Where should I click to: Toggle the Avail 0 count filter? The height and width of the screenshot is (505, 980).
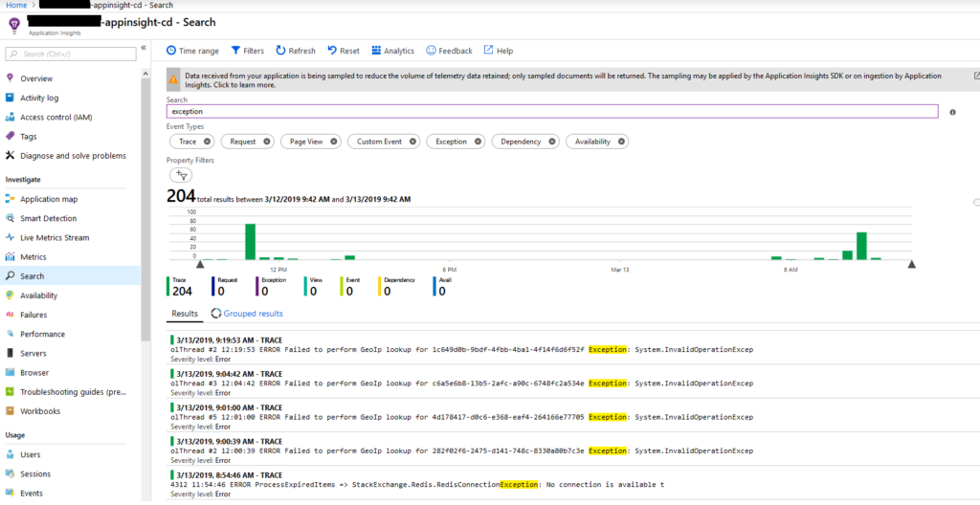(x=442, y=286)
